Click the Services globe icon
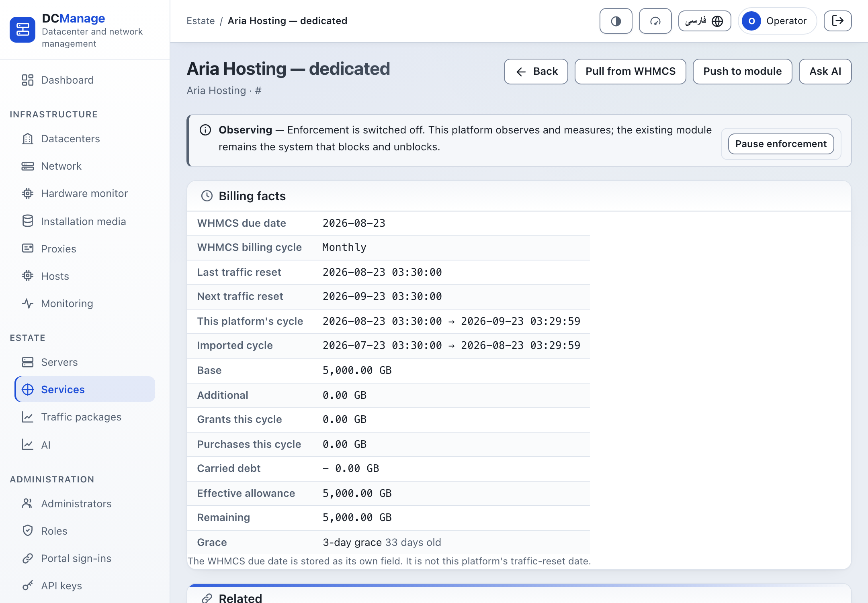 pos(28,390)
